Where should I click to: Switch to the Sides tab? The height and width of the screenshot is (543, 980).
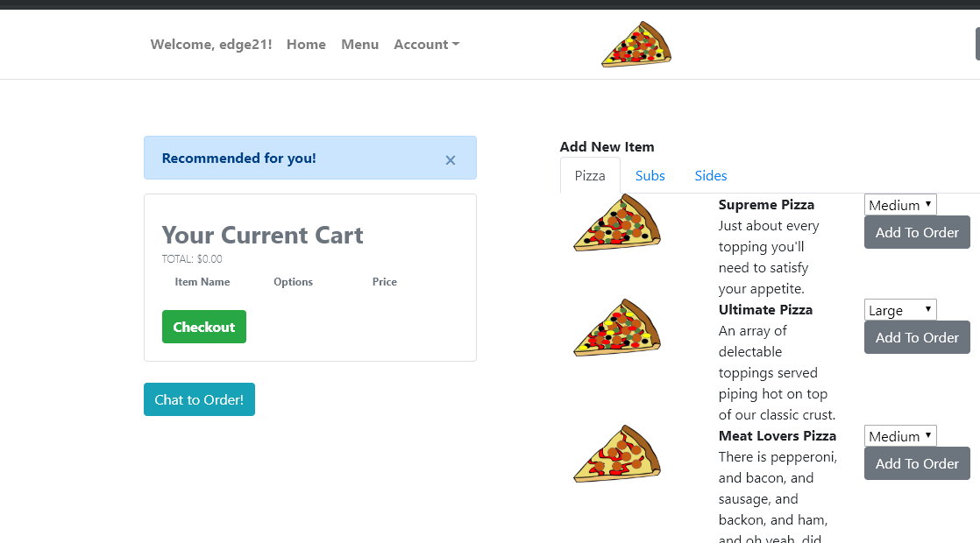(x=710, y=176)
